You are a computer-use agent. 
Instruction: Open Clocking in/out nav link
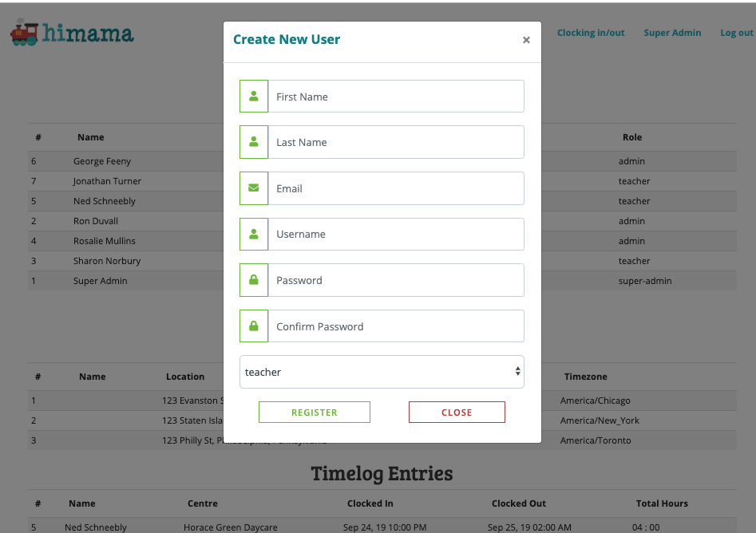(x=591, y=33)
